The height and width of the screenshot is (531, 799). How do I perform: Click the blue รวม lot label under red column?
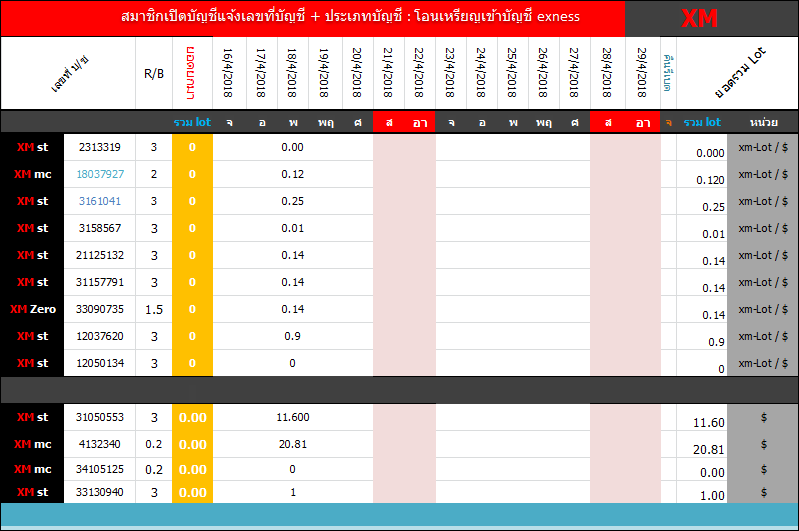(192, 122)
